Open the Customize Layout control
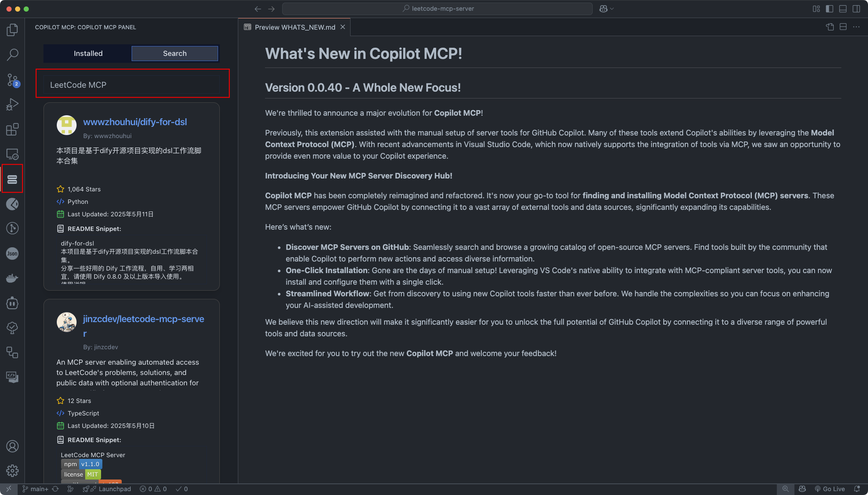Viewport: 868px width, 495px height. [817, 9]
